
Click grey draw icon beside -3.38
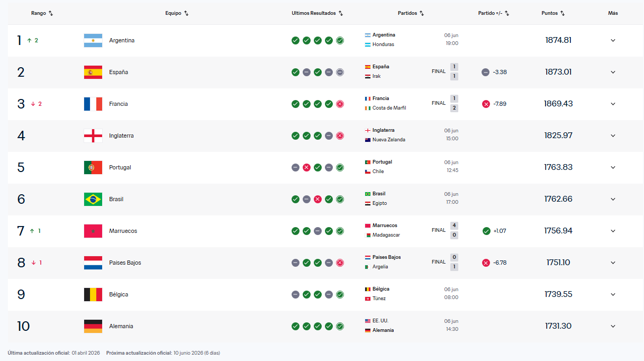[485, 72]
